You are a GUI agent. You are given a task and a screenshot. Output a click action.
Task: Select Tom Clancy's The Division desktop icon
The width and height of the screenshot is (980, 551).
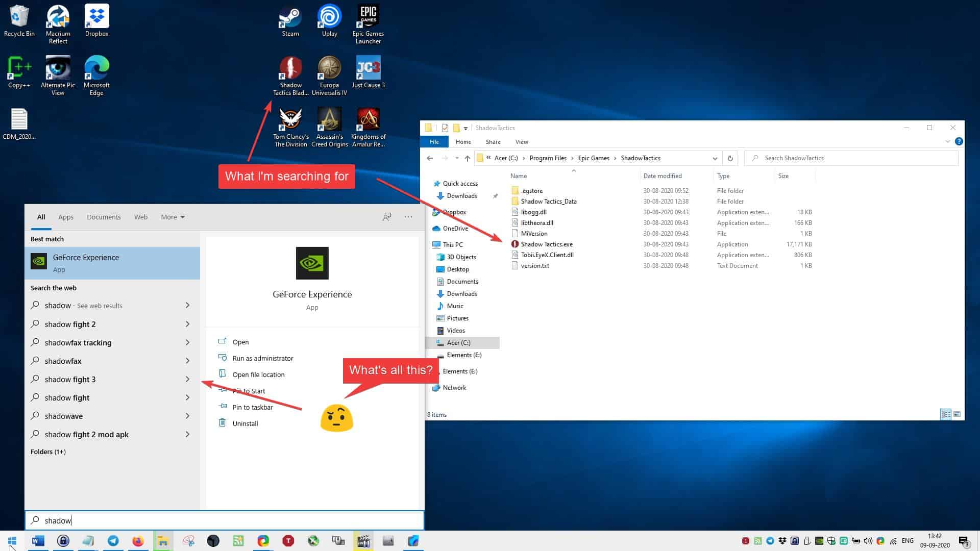290,127
